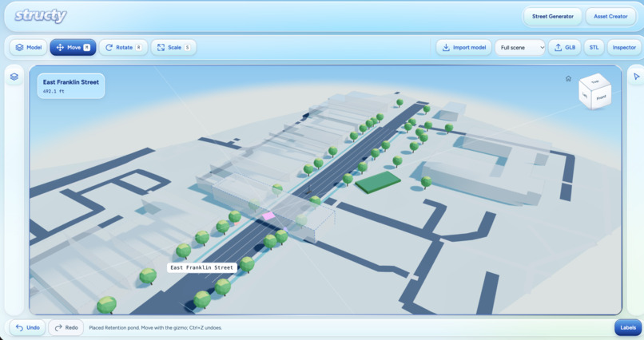Select the Scale tool
Image resolution: width=644 pixels, height=340 pixels.
(x=173, y=48)
